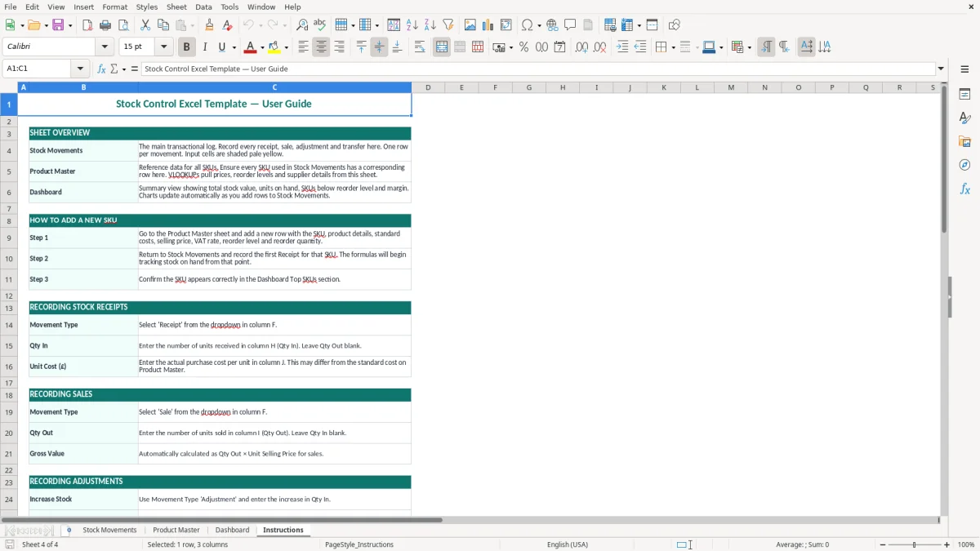Switch to the Stock Movements sheet tab

pos(109,530)
